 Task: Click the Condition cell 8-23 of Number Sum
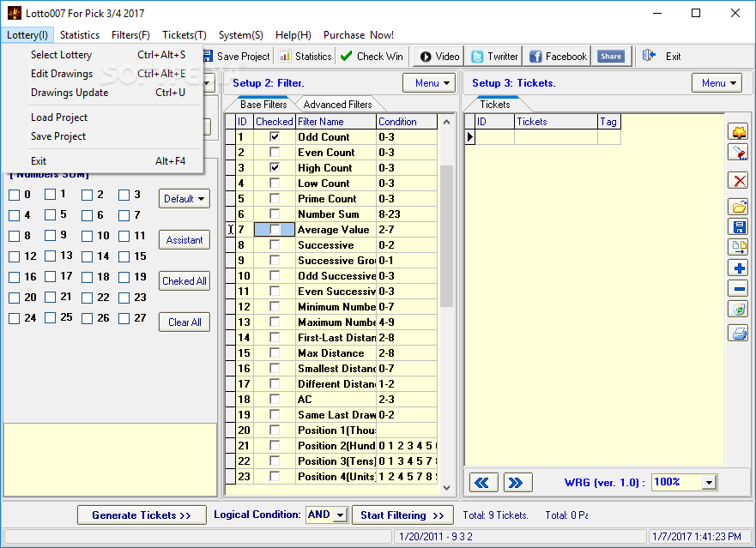click(407, 214)
